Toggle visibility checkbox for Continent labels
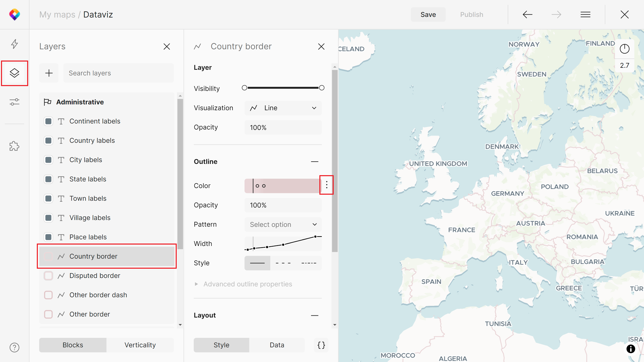Image resolution: width=644 pixels, height=362 pixels. [48, 121]
